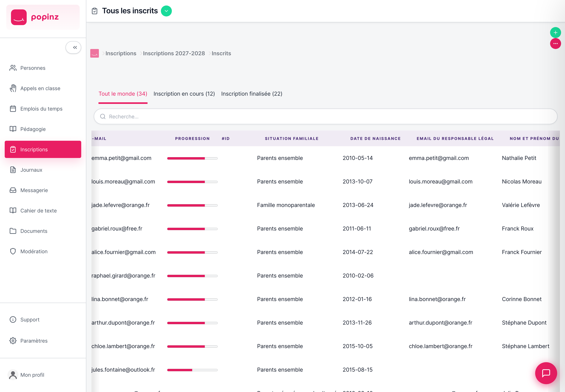Click the Inscrits breadcrumb
565x392 pixels.
221,53
